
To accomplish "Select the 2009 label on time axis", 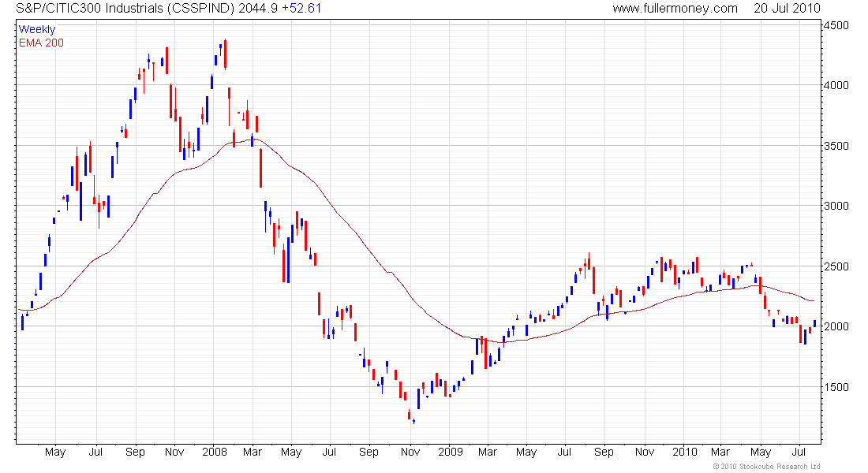I will (x=450, y=452).
